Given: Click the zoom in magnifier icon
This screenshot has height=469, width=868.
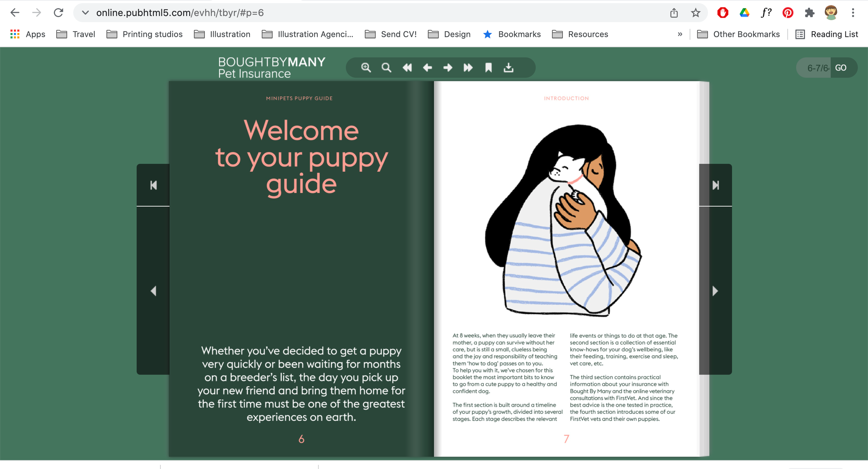Looking at the screenshot, I should (x=366, y=67).
